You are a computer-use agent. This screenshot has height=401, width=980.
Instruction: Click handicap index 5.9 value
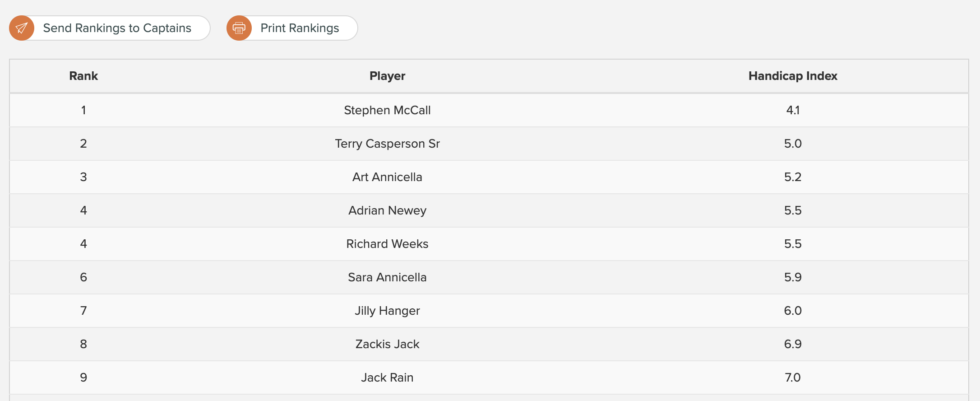[793, 277]
